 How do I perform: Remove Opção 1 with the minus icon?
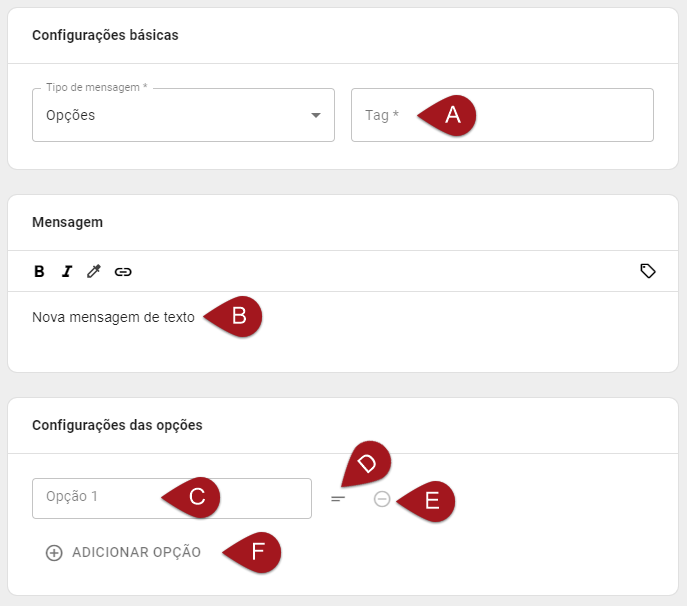(x=382, y=499)
